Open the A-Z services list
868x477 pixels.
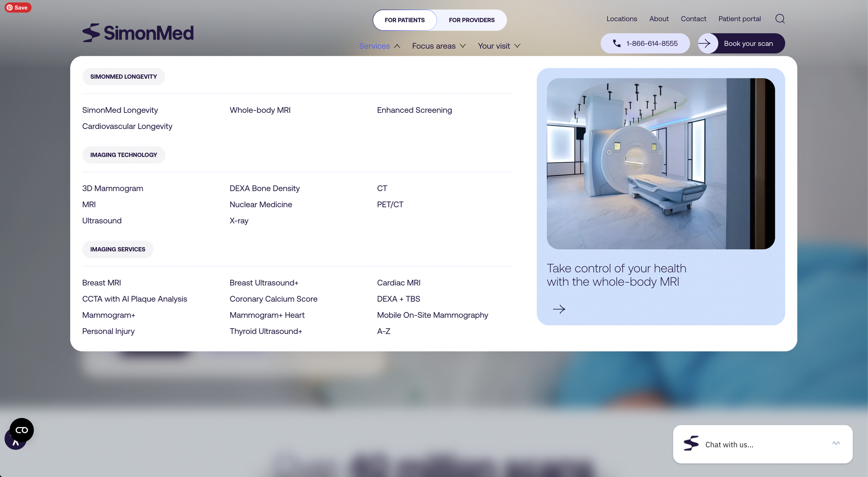pyautogui.click(x=383, y=332)
